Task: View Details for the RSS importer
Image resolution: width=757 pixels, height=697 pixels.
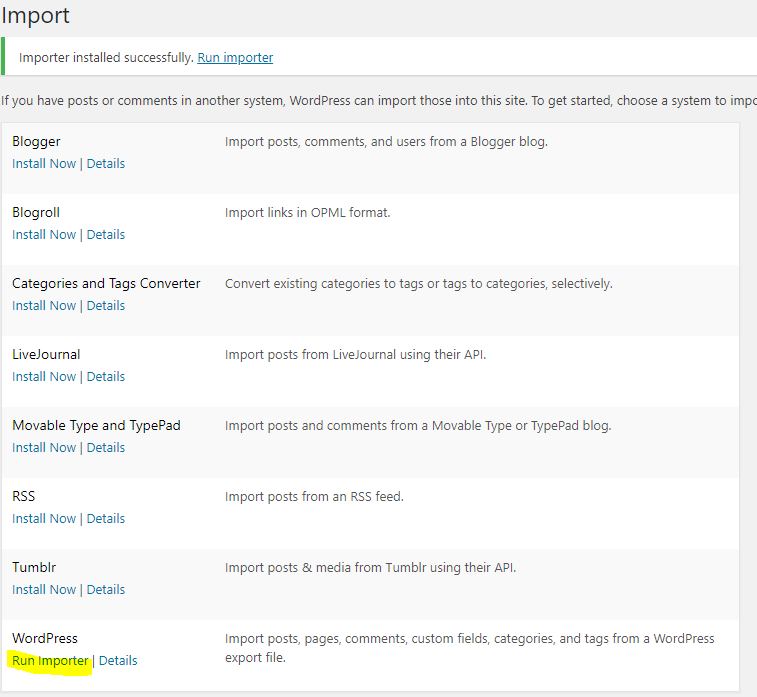Action: point(106,518)
